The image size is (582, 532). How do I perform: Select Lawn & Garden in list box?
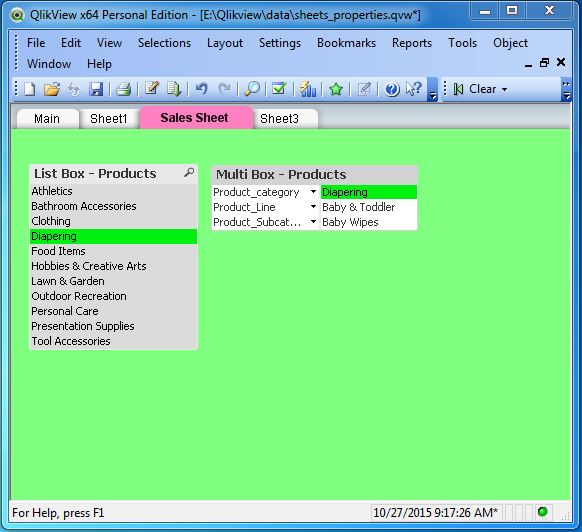pos(114,281)
